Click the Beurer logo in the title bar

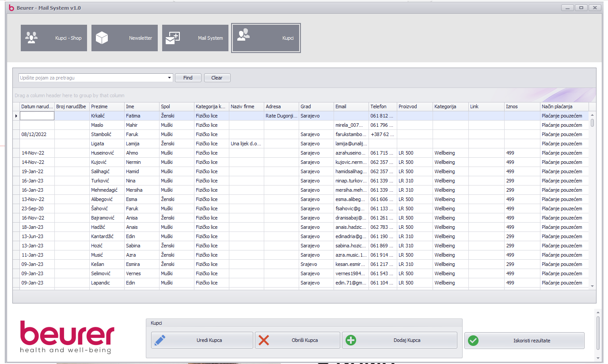pos(11,8)
